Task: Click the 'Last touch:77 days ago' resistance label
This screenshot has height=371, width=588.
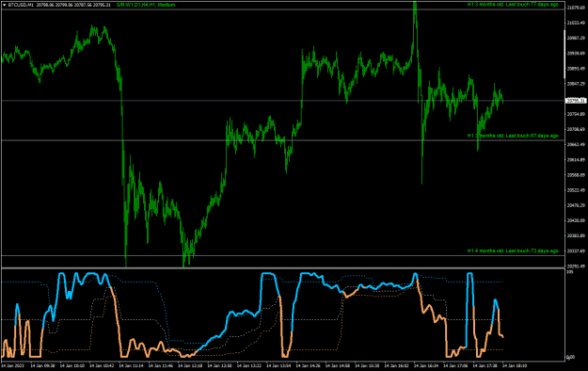Action: 532,5
